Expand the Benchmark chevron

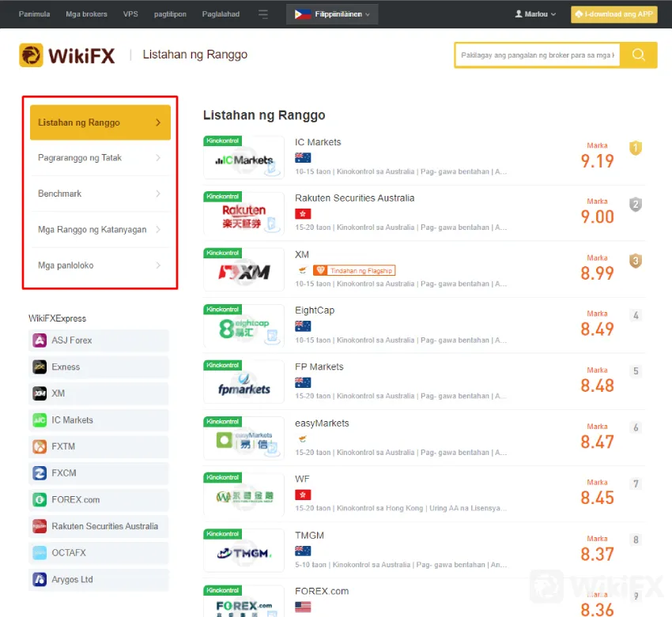[158, 194]
